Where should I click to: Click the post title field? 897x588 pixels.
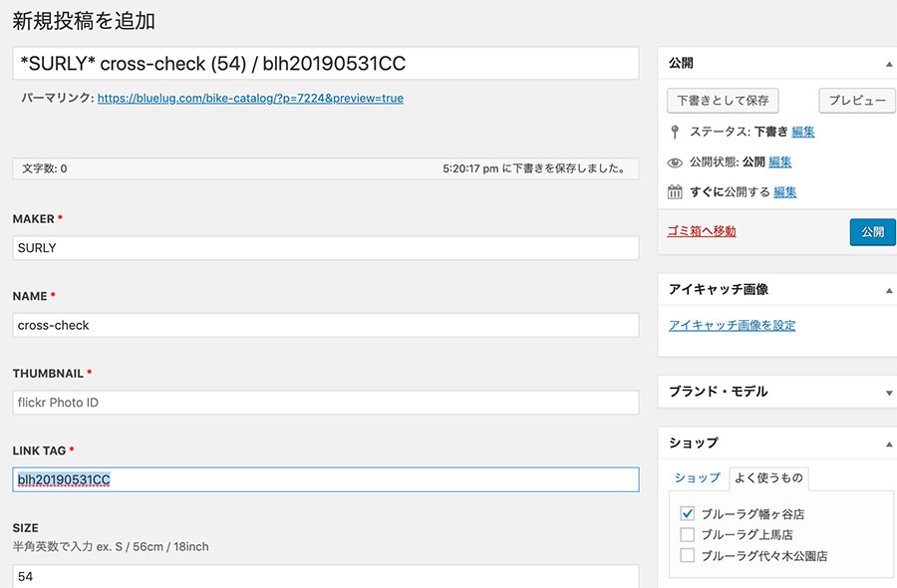tap(326, 64)
